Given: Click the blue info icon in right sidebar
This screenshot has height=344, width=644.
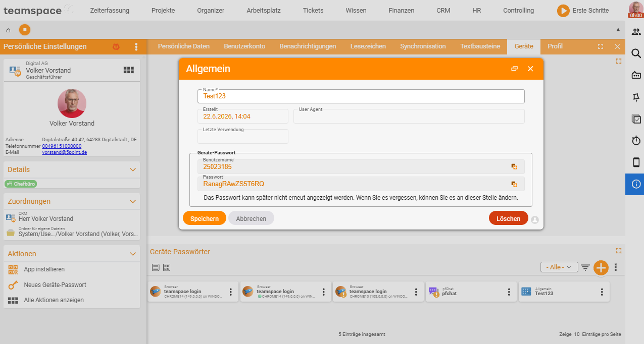Looking at the screenshot, I should coord(636,184).
